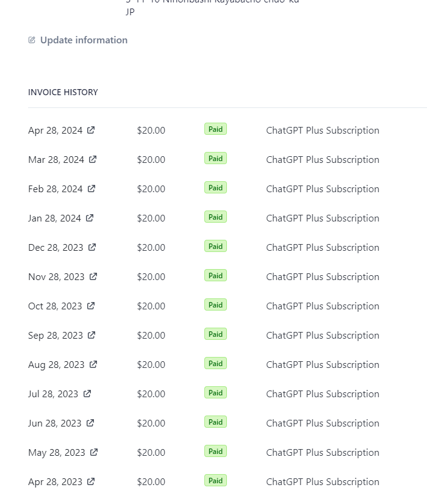This screenshot has height=504, width=427.
Task: Click the Update information link
Action: [84, 40]
